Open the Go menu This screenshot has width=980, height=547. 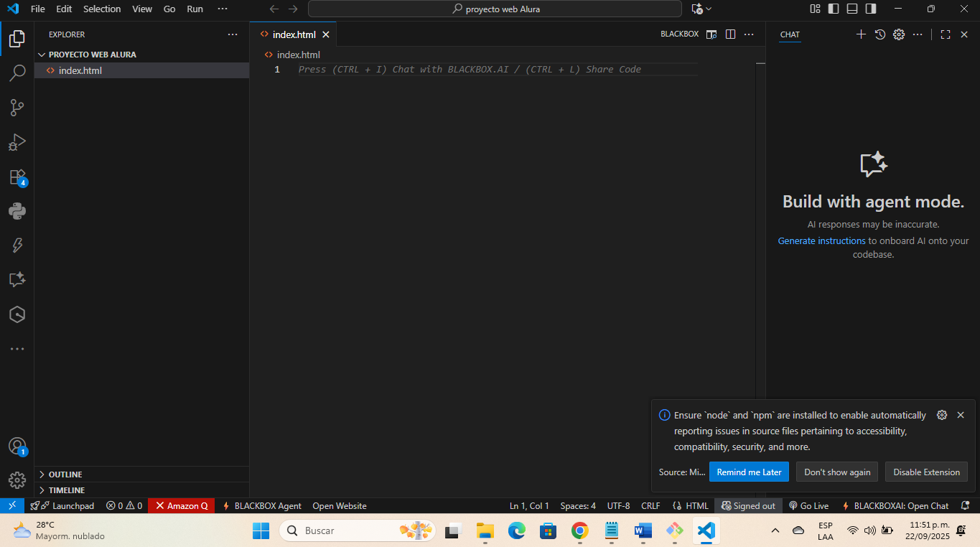click(x=169, y=9)
